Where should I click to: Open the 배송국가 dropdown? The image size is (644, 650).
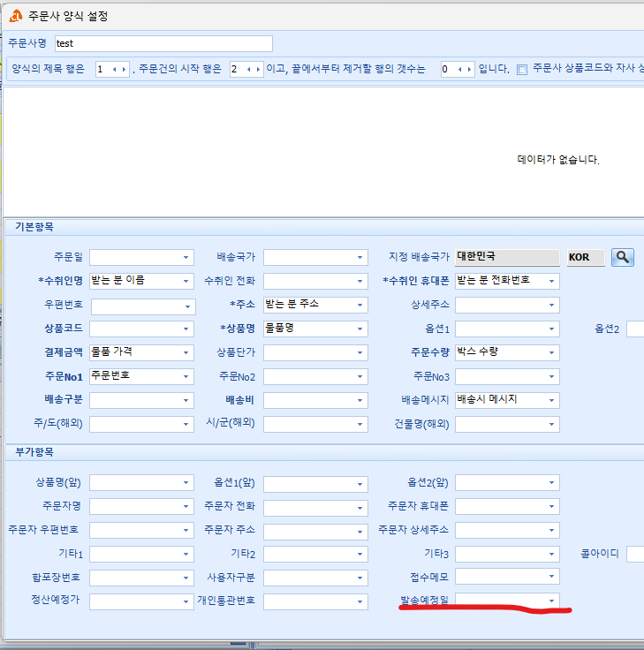click(x=360, y=257)
